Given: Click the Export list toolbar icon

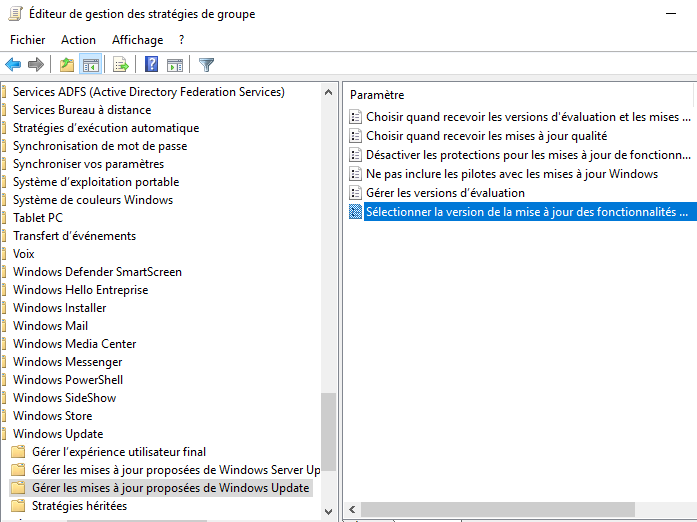Looking at the screenshot, I should pyautogui.click(x=120, y=65).
